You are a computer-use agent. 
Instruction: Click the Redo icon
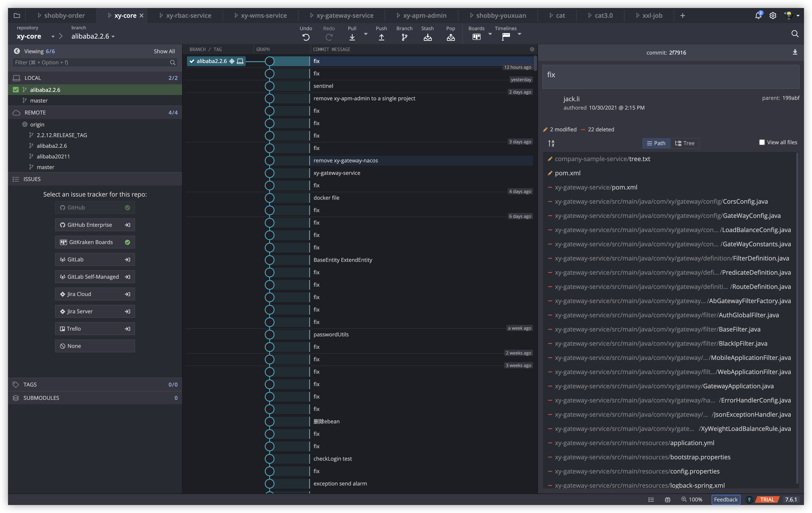[x=329, y=37]
